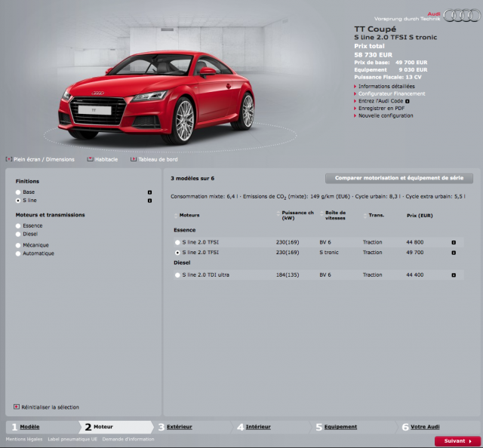Click the Audi Code info icon
Image resolution: width=483 pixels, height=448 pixels.
(408, 101)
